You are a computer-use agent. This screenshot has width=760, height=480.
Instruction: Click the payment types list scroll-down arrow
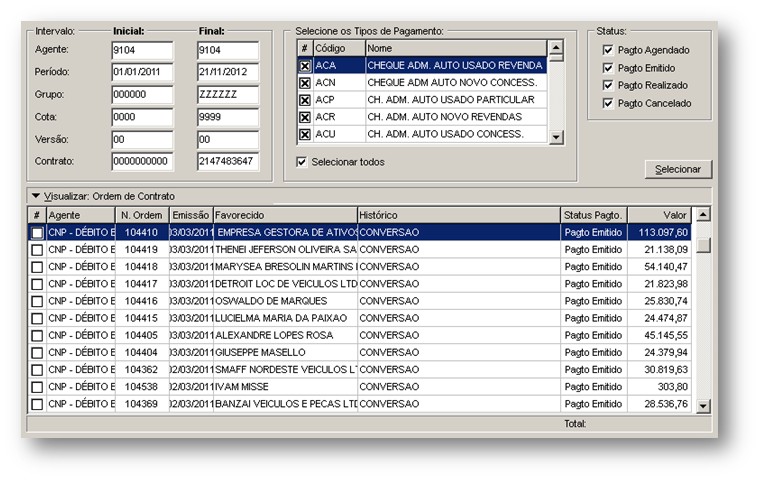556,137
